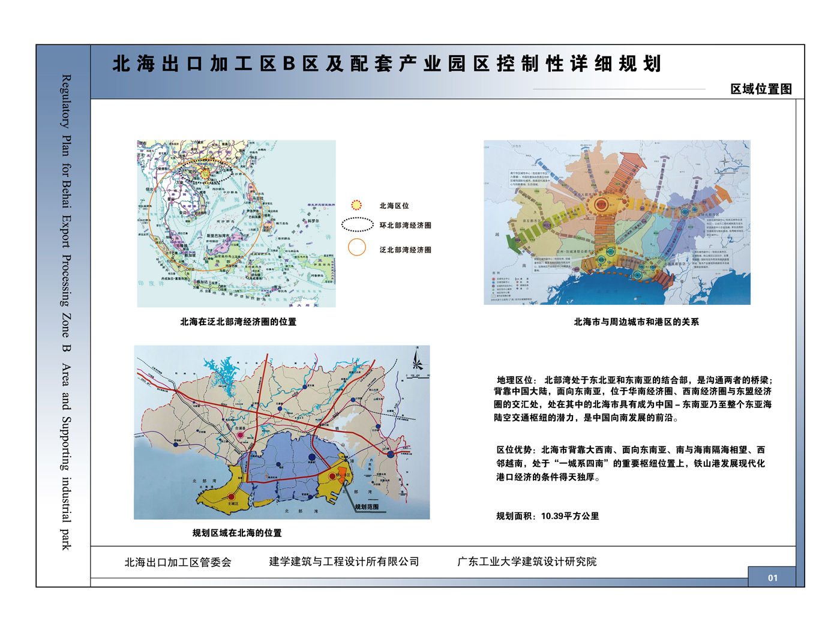Viewport: 840px width, 630px height.
Task: Click the orange circle 泛北部湾经济圈 legend symbol
Action: [357, 247]
